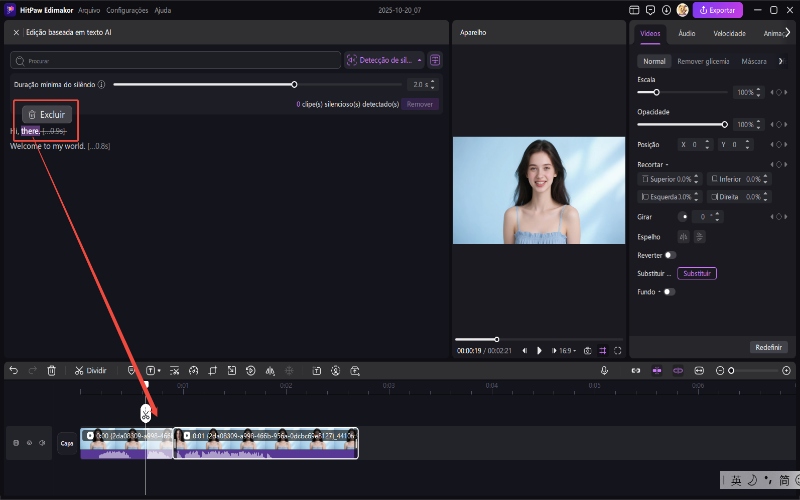
Task: Click the purple Exportar button
Action: 719,10
